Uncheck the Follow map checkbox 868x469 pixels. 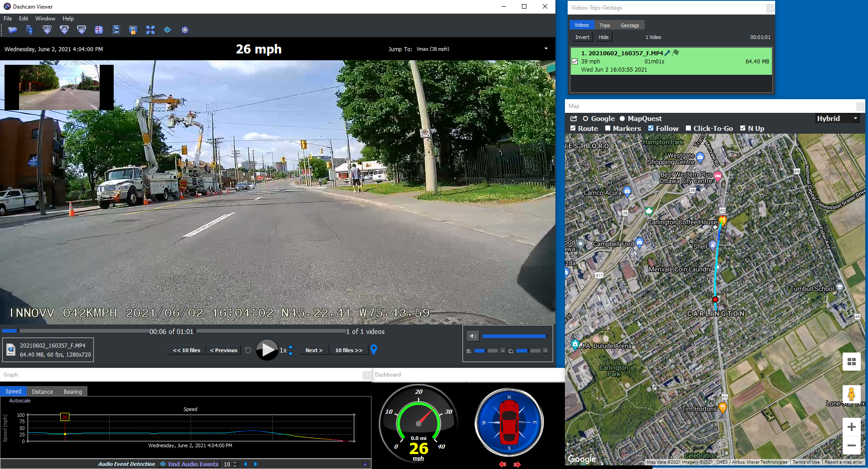click(651, 128)
